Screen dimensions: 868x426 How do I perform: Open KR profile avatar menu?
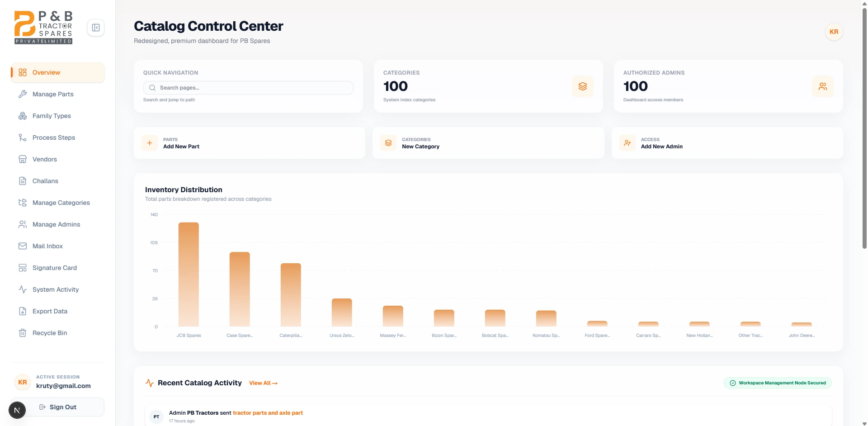pyautogui.click(x=834, y=32)
